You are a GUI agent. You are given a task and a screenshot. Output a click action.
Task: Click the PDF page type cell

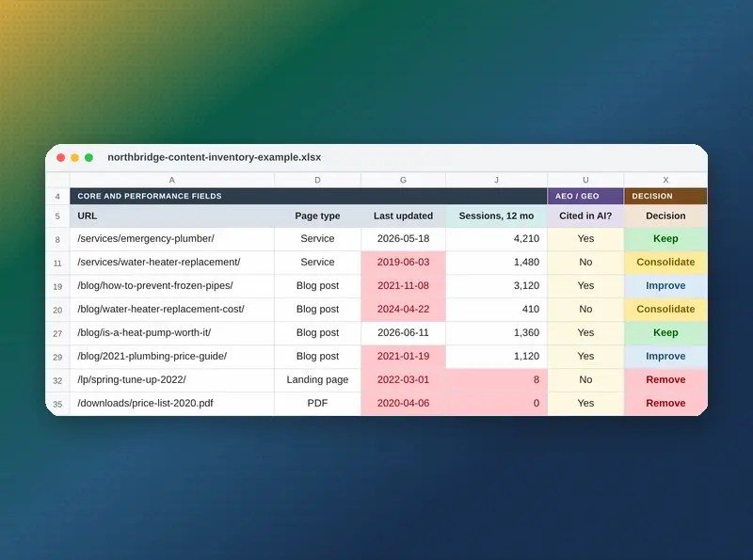317,404
